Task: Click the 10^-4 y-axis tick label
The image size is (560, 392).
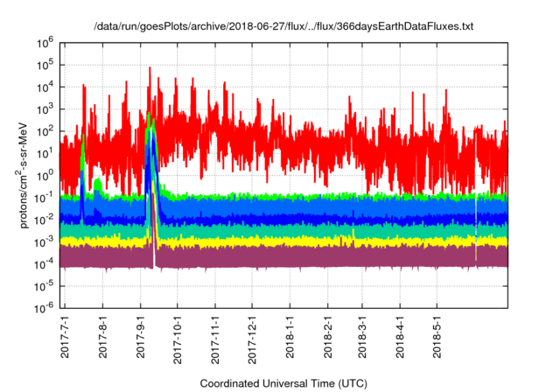Action: pyautogui.click(x=44, y=264)
